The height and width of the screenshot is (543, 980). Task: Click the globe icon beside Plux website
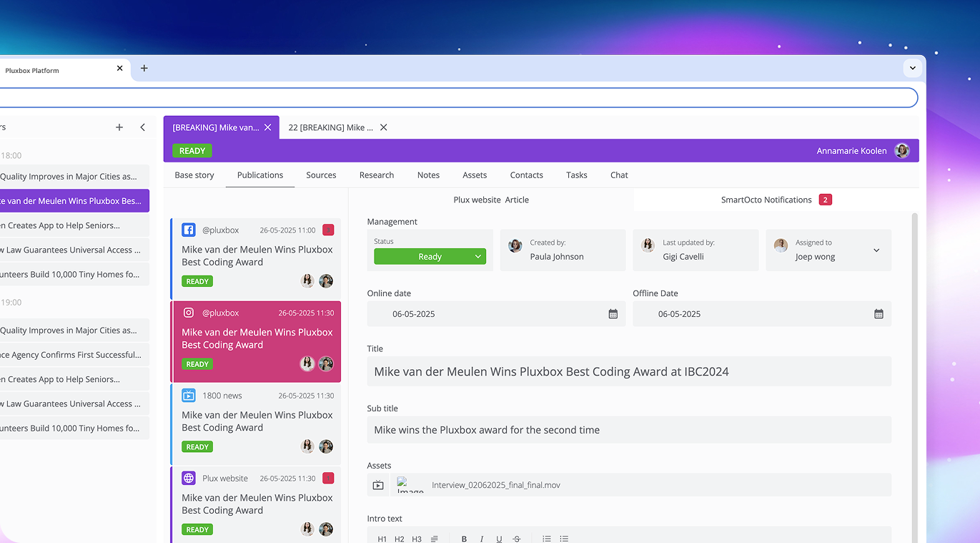(x=189, y=478)
